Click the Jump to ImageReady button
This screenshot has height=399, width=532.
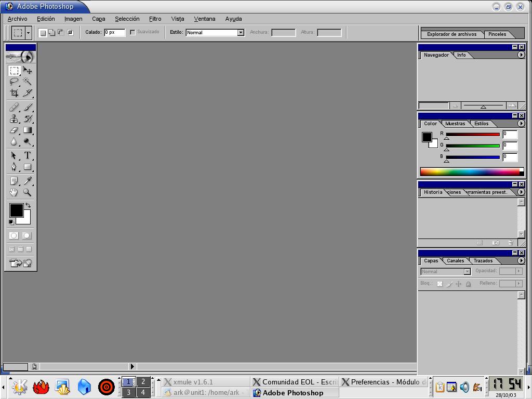(21, 263)
